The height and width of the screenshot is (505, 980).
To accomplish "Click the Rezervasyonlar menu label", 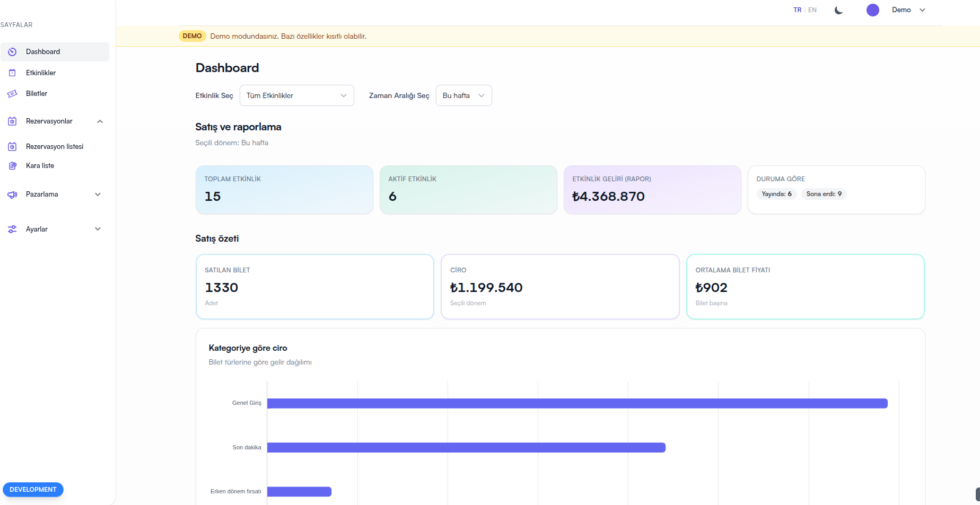I will click(49, 121).
